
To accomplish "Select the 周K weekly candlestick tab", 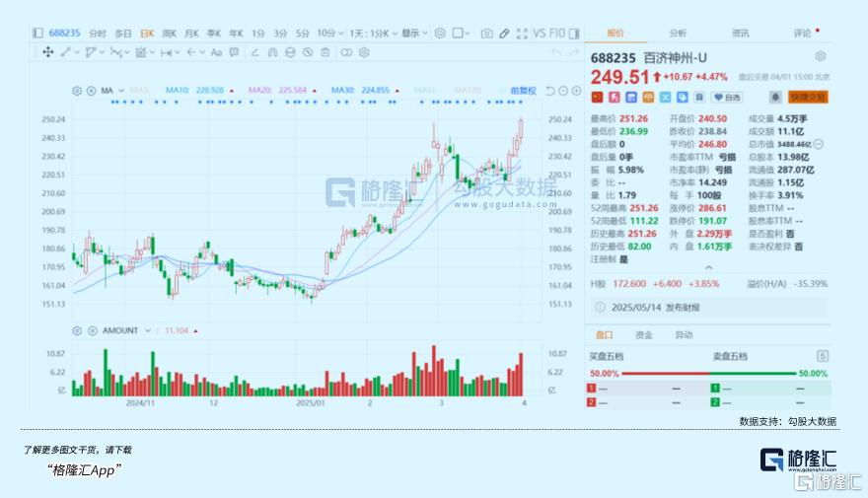I will [x=169, y=34].
